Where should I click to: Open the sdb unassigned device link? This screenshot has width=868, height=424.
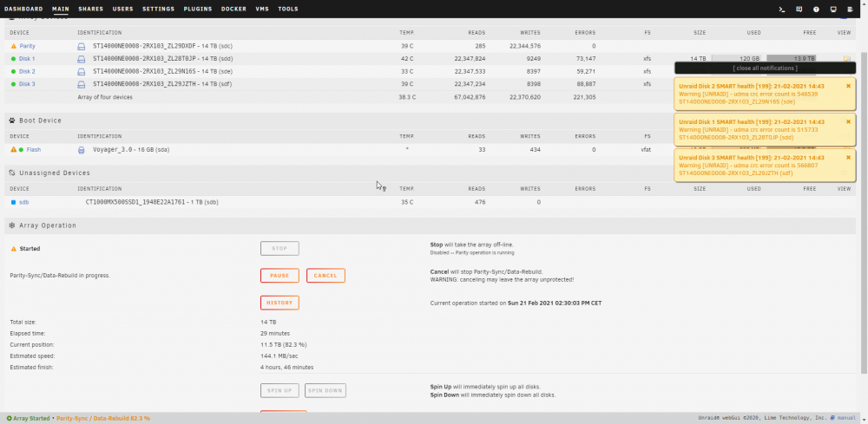[23, 202]
